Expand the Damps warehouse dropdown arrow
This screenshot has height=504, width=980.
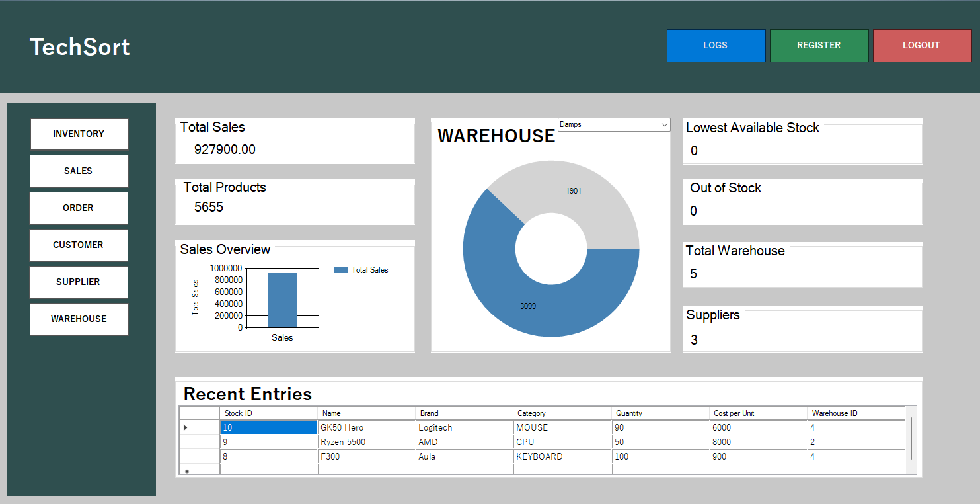pos(664,124)
